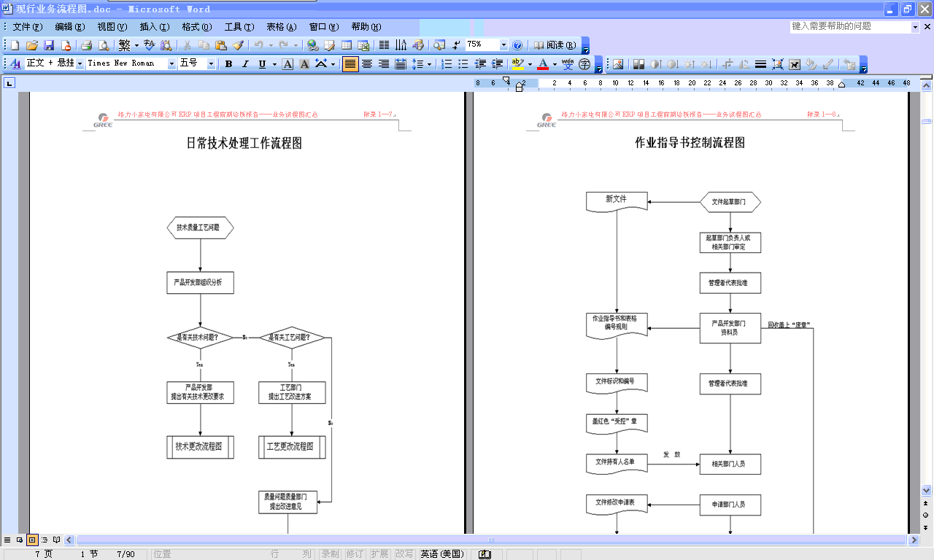This screenshot has height=560, width=934.
Task: Open the Word Help question icon
Action: pyautogui.click(x=517, y=45)
